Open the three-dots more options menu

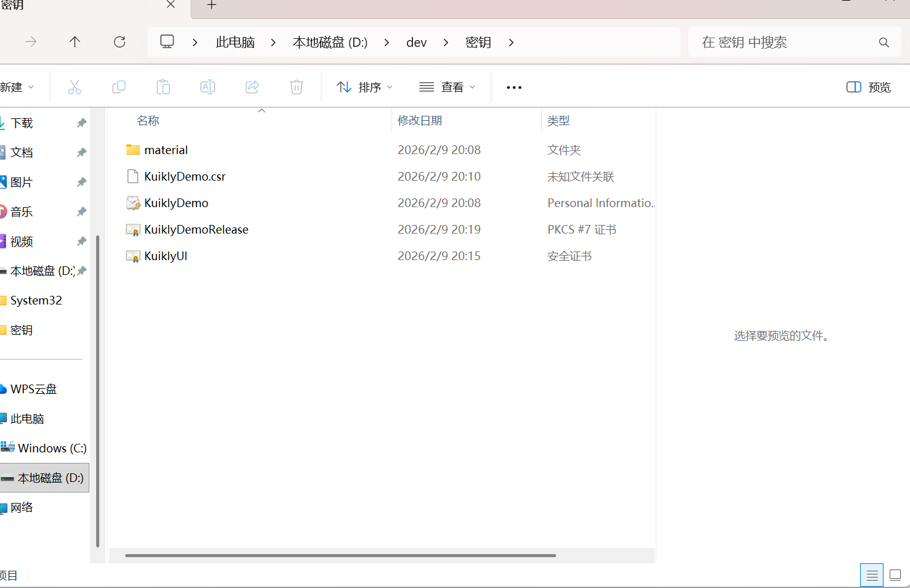(x=514, y=88)
